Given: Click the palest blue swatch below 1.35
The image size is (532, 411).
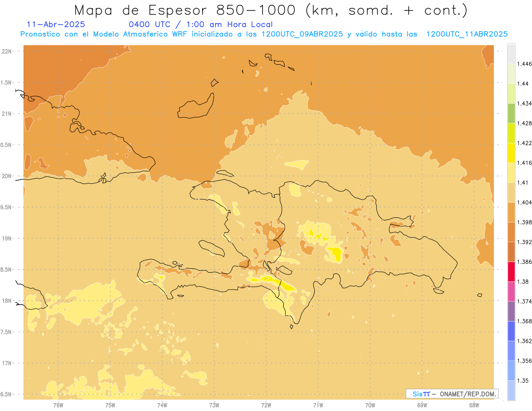Looking at the screenshot, I should [x=511, y=391].
